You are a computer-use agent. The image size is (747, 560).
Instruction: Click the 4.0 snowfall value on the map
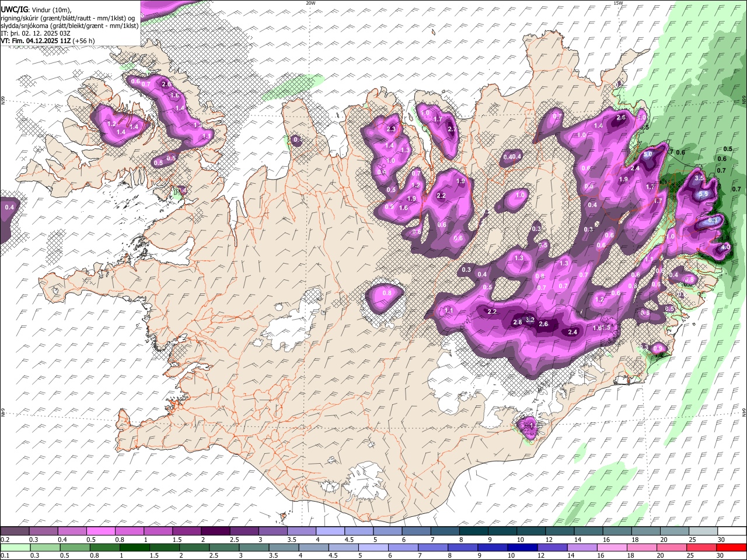click(725, 247)
